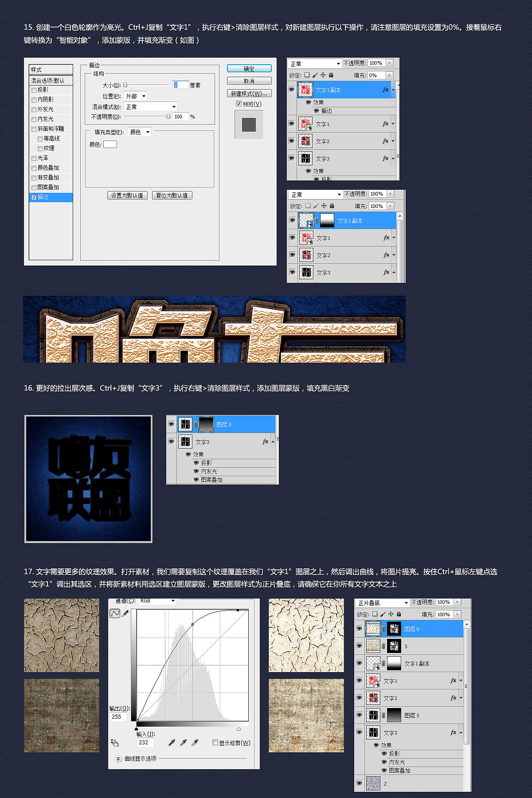532x798 pixels.
Task: Click lock transparent pixels icon in the 正片叠底 Layers panel
Action: [375, 614]
